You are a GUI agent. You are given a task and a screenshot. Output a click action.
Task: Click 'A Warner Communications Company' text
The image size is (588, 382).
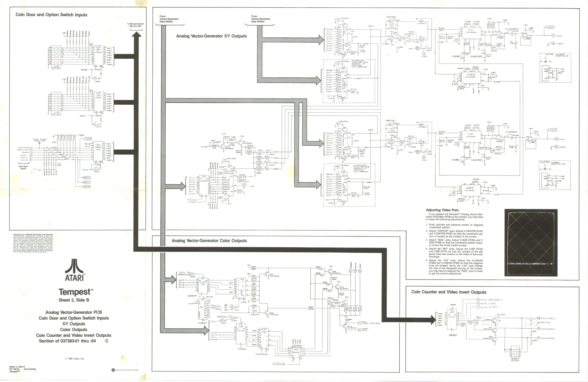click(x=127, y=370)
